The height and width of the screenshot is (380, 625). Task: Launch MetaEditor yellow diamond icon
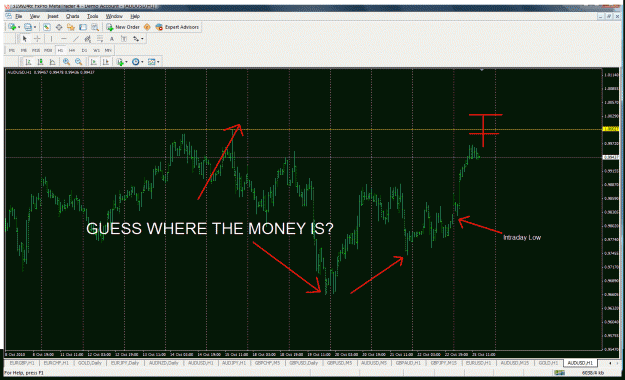(x=147, y=27)
